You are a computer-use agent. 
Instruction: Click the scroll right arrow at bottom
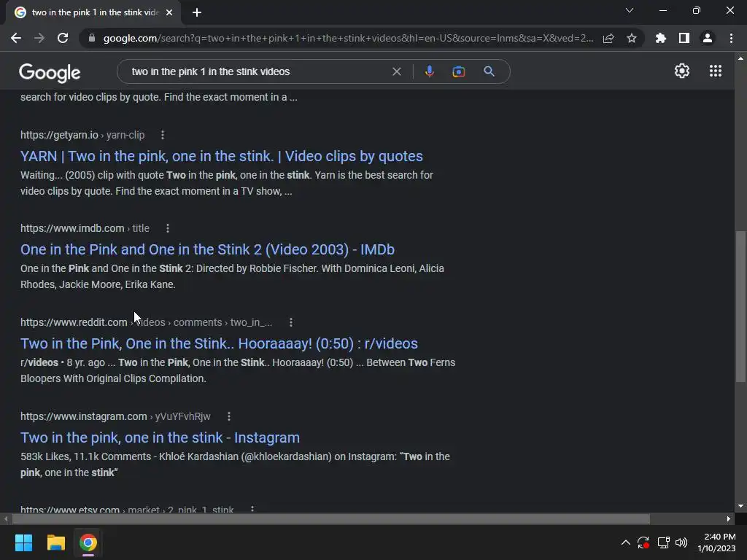click(729, 518)
